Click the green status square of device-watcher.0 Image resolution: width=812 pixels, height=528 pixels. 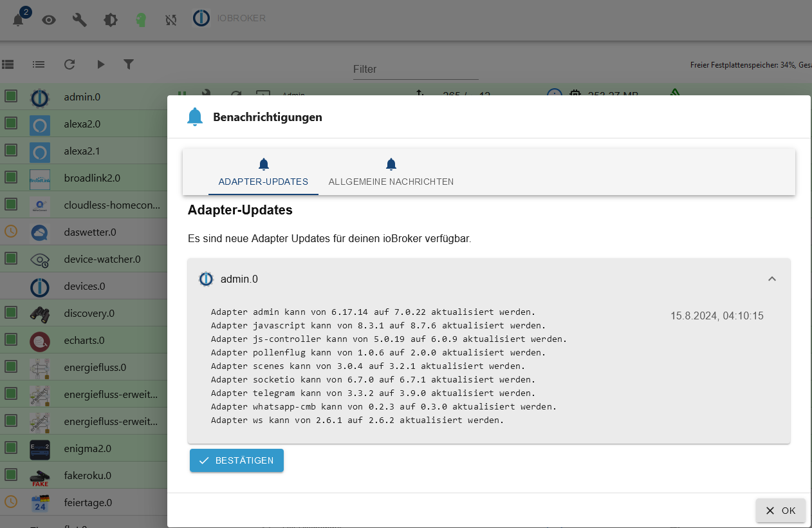click(11, 258)
